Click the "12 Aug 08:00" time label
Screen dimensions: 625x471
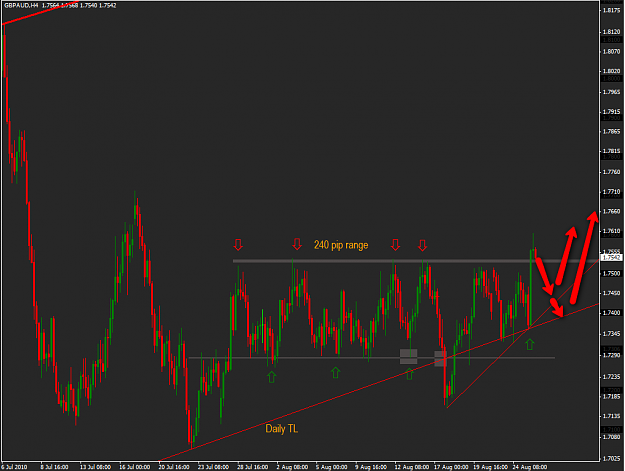(x=412, y=467)
